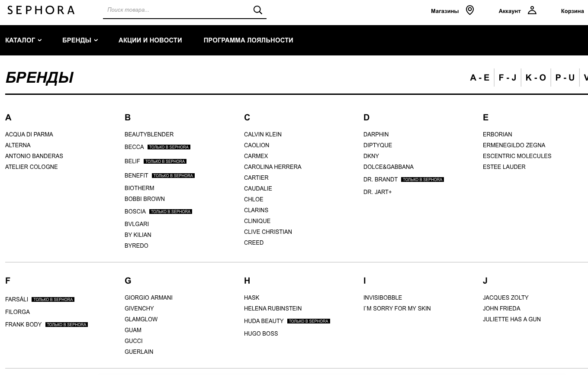Open Gucci brand page

[x=133, y=341]
